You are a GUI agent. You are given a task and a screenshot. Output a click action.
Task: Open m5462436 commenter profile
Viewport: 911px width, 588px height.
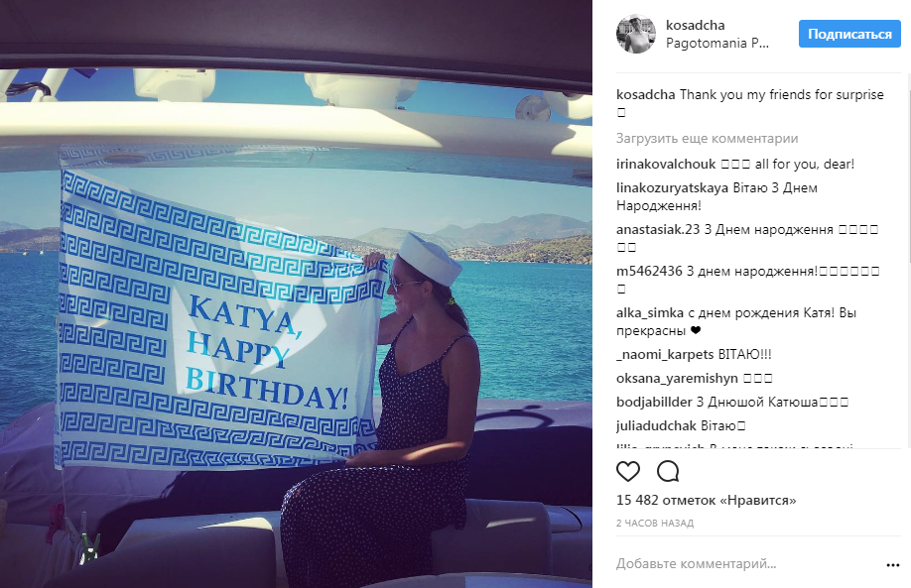pos(649,271)
